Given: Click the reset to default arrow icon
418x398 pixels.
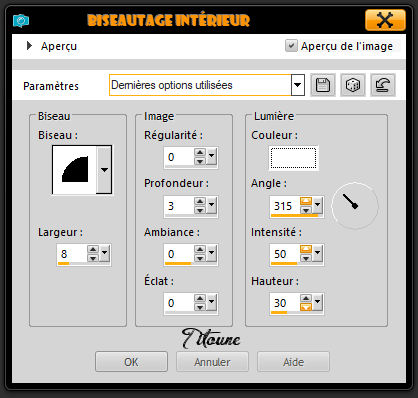Looking at the screenshot, I should click(x=383, y=85).
